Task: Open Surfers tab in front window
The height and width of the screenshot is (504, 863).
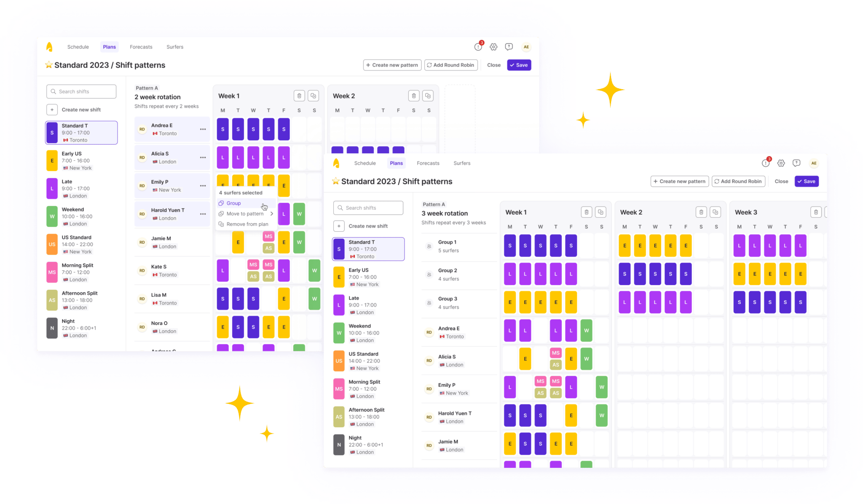Action: [462, 163]
